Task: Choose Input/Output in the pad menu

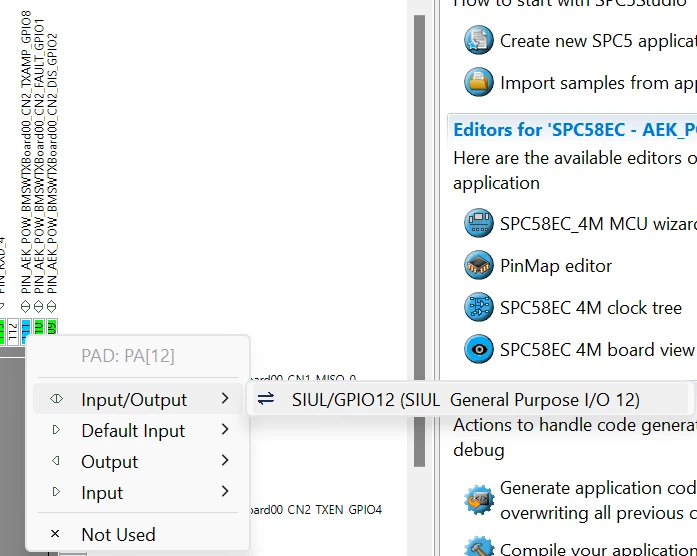Action: pos(138,399)
